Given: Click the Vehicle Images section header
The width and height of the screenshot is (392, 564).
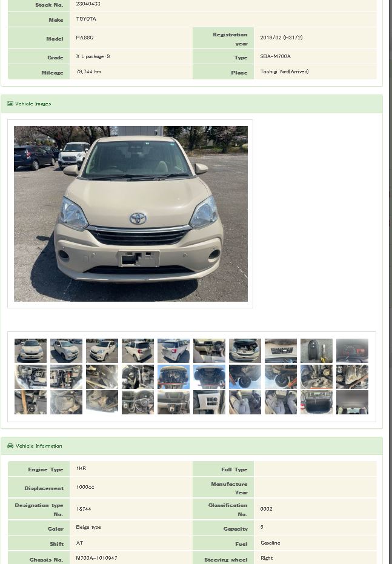Looking at the screenshot, I should pyautogui.click(x=191, y=104).
